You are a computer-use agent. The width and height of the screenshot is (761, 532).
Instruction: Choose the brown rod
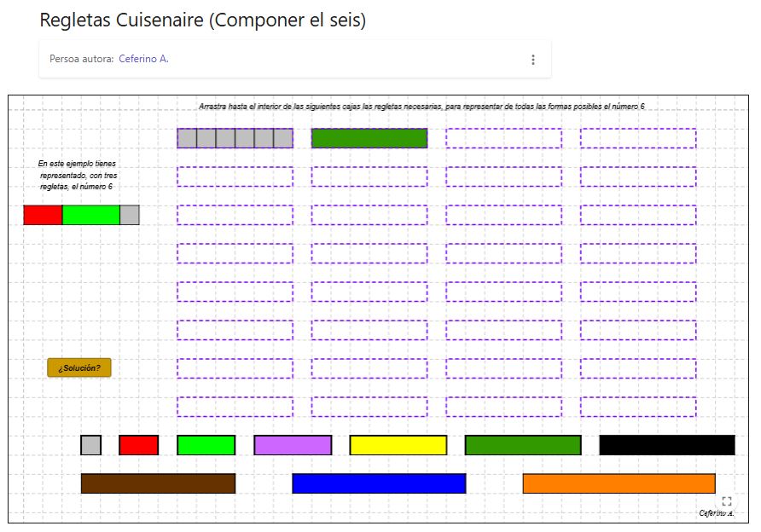[158, 483]
